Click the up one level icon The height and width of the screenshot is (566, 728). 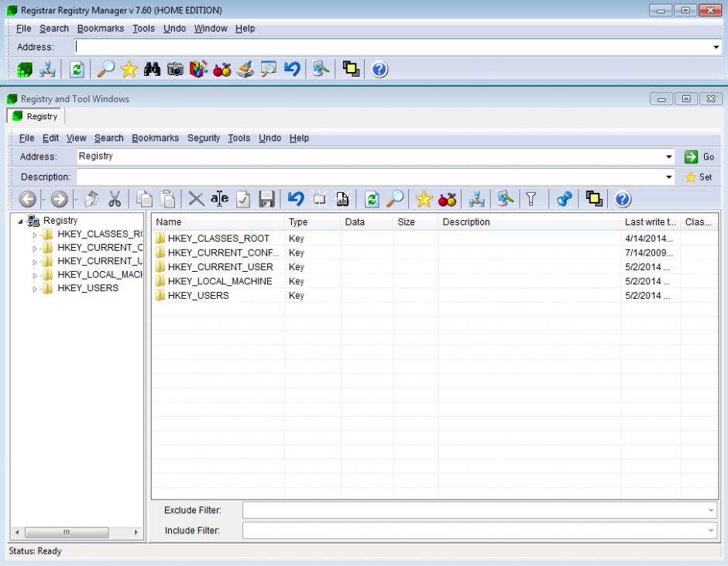[x=91, y=199]
